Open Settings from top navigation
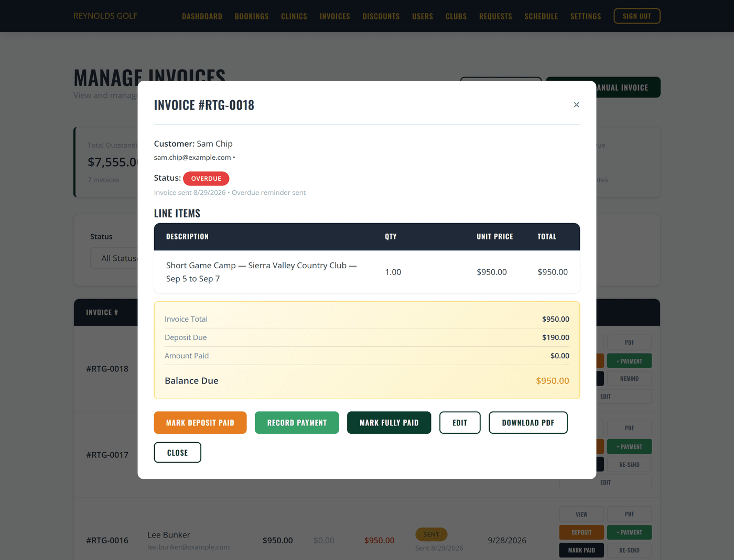The image size is (734, 560). pos(586,16)
